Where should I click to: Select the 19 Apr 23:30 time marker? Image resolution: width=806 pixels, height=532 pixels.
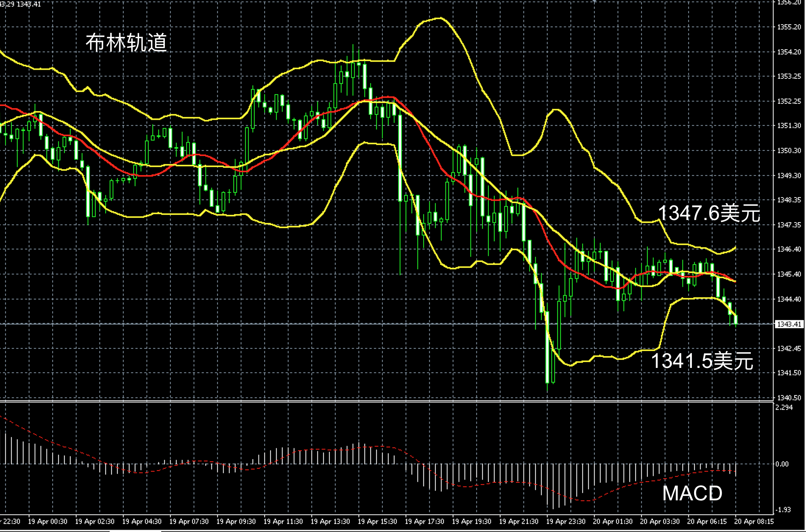[566, 522]
